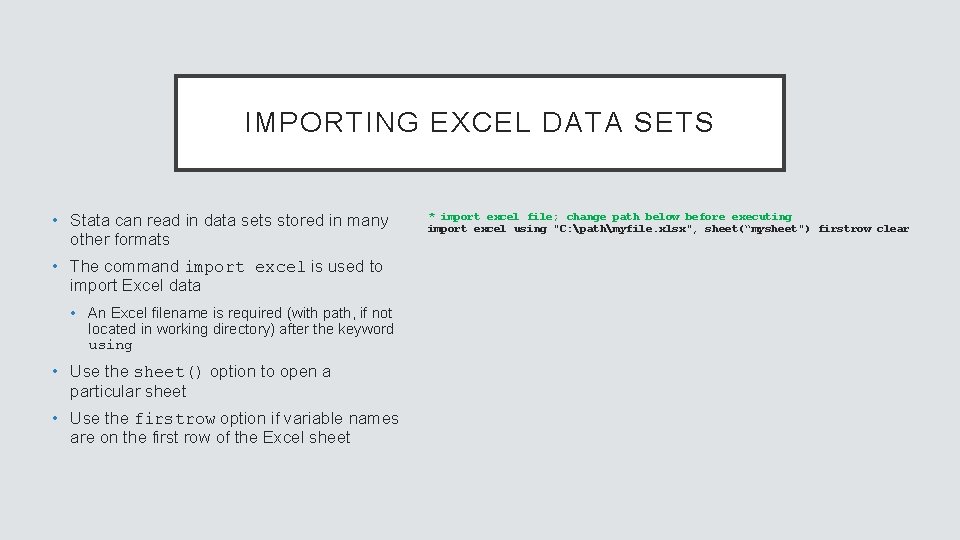This screenshot has height=540, width=960.
Task: Select the bullet starting with "Stata can read"
Action: click(x=229, y=229)
